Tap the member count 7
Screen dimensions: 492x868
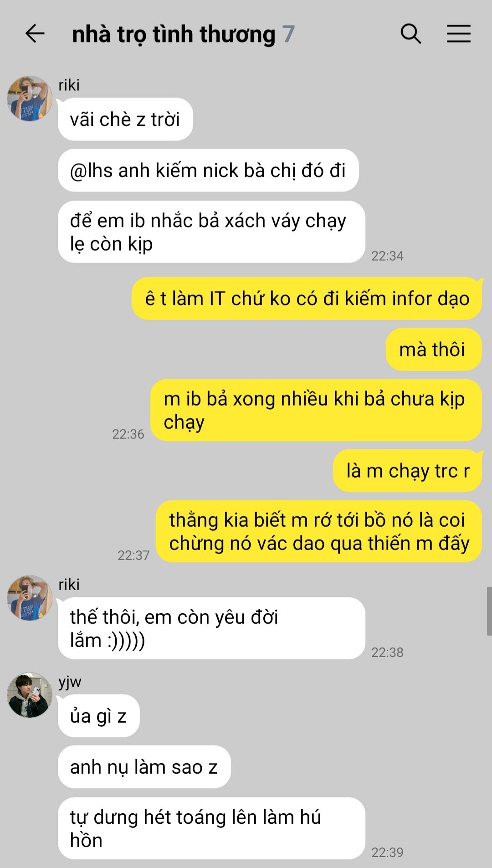(x=288, y=34)
